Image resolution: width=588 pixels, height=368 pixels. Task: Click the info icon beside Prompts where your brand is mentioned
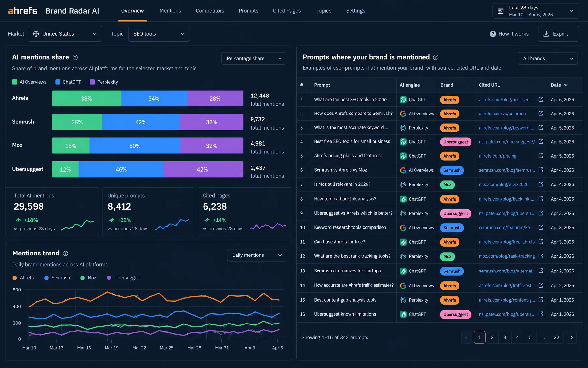pos(436,57)
